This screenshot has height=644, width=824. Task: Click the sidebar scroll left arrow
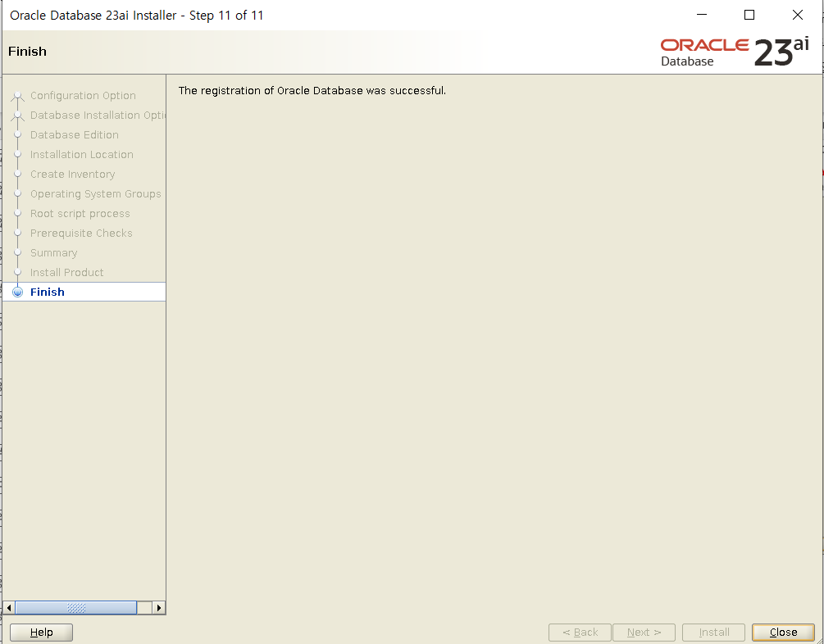tap(9, 608)
